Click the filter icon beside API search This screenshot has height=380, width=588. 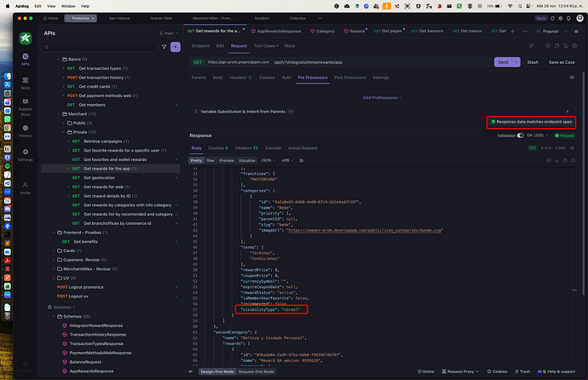pyautogui.click(x=164, y=46)
